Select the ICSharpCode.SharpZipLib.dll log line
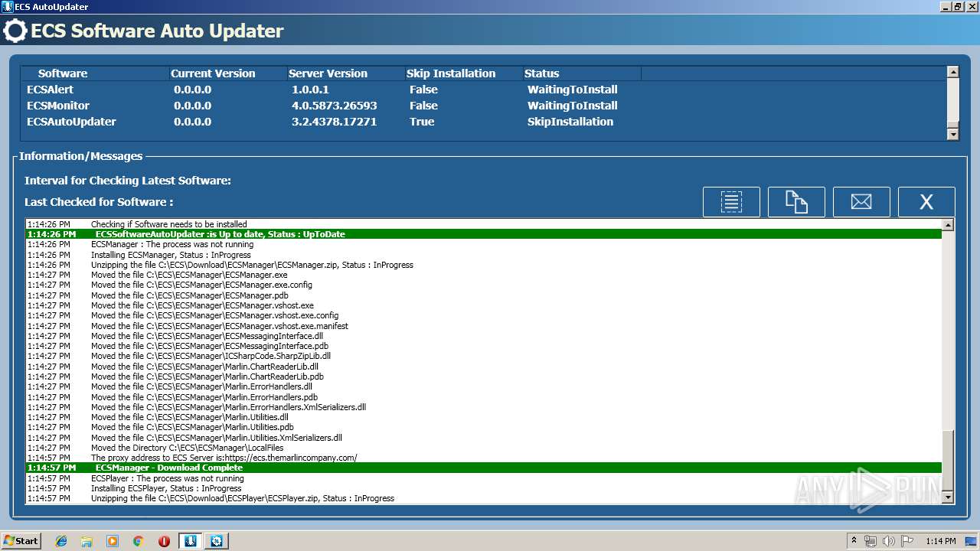 point(484,356)
